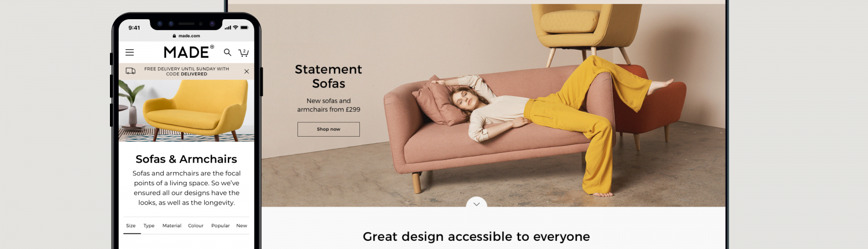The height and width of the screenshot is (249, 868).
Task: Select the Size filter tab
Action: coord(131,226)
